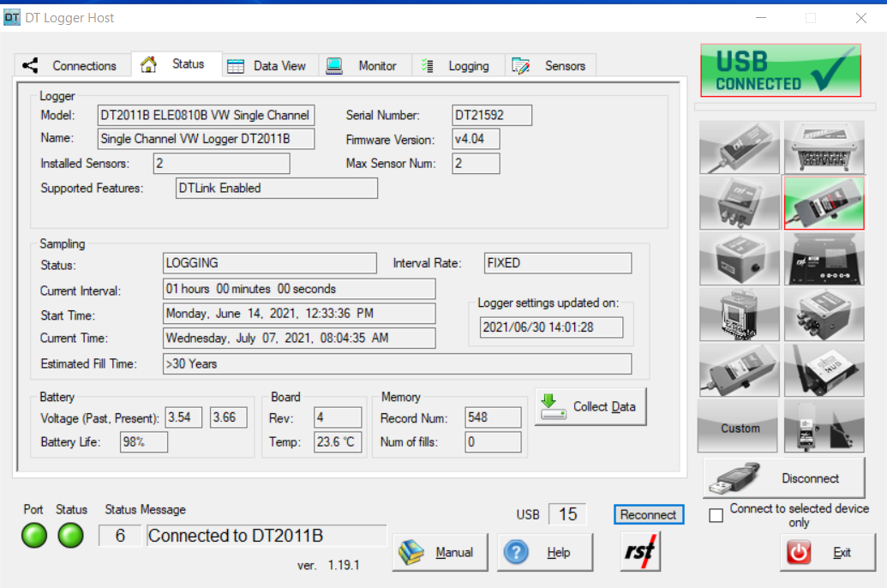Open Help

click(x=545, y=552)
